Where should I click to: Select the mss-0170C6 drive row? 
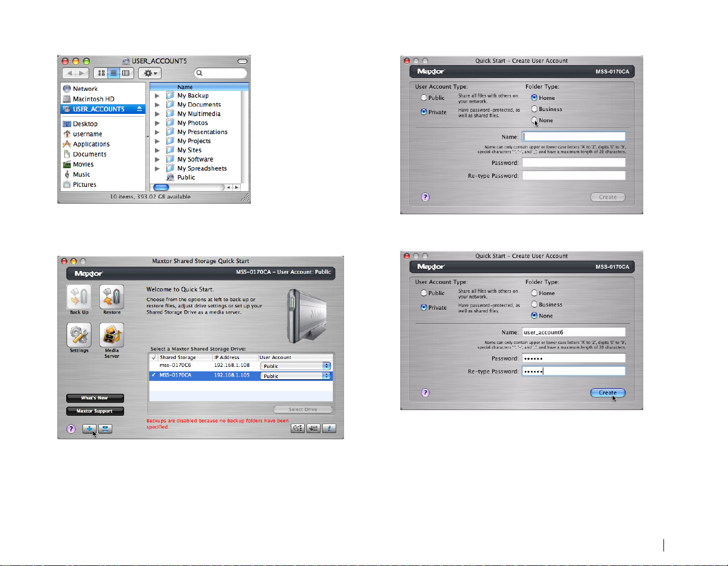click(240, 365)
